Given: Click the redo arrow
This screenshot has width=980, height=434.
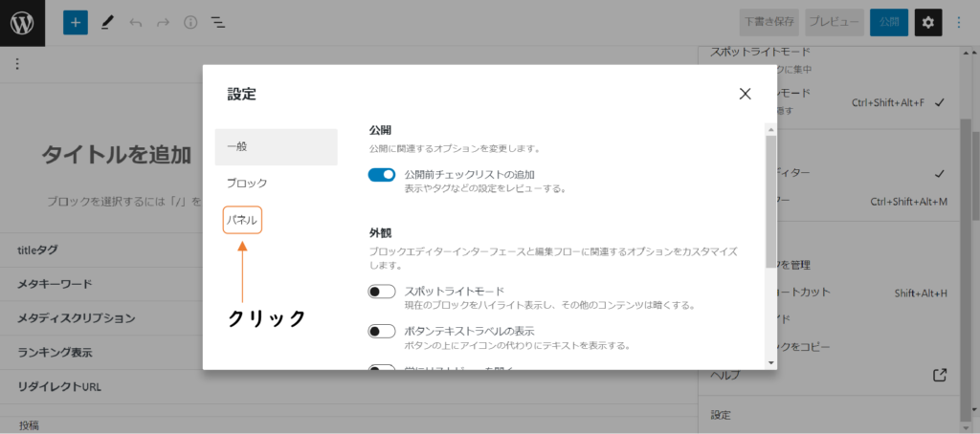Looking at the screenshot, I should [x=163, y=23].
